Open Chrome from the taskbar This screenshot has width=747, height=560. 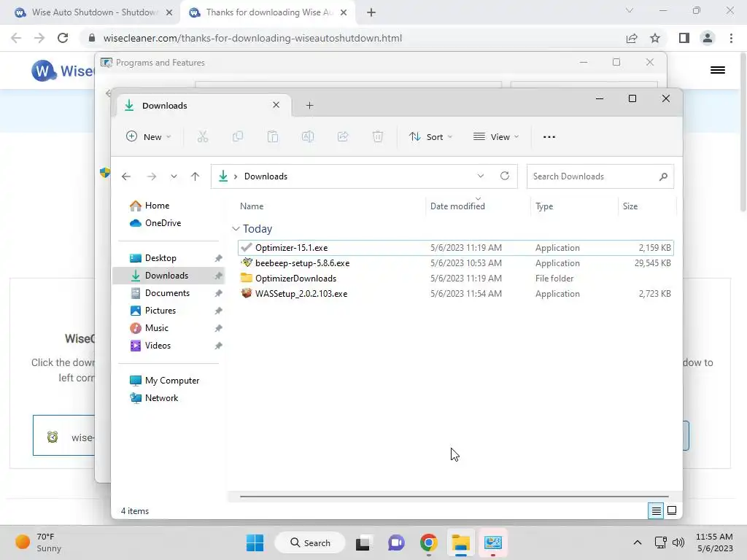(x=428, y=542)
